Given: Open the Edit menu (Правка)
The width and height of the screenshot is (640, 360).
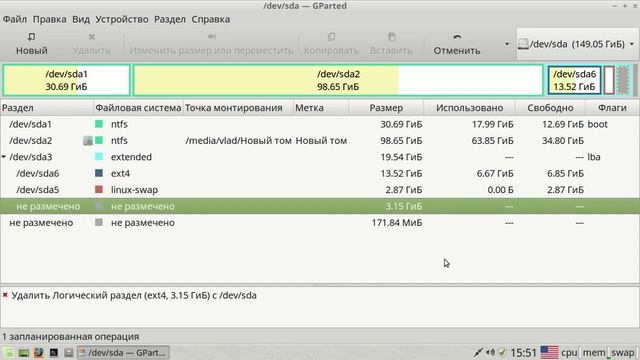Looking at the screenshot, I should click(49, 19).
